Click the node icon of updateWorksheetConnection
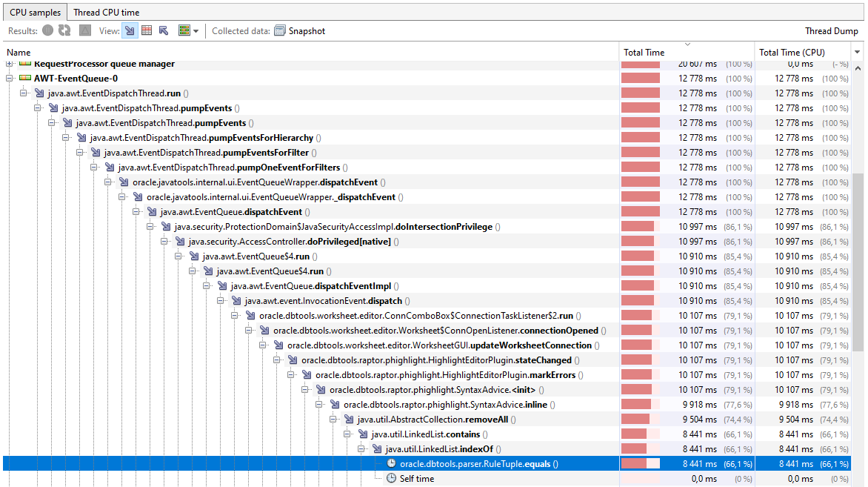 (278, 345)
